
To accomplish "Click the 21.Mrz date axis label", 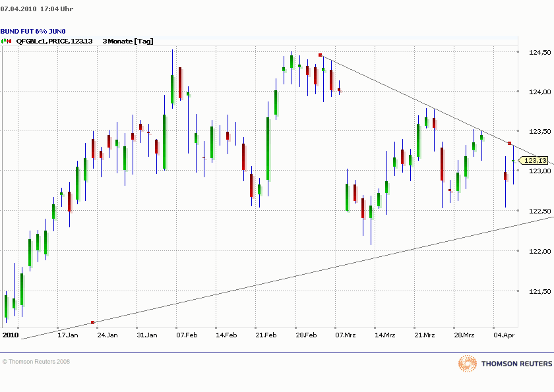I will [x=425, y=335].
